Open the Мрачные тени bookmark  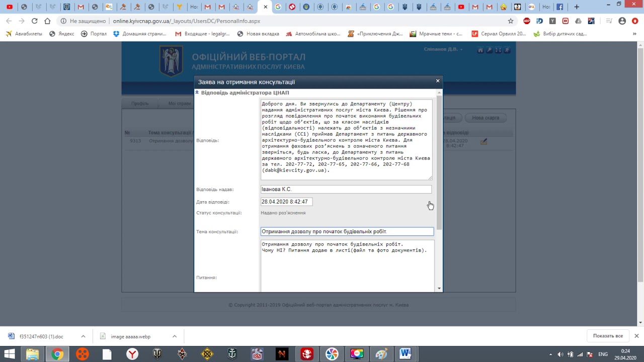[x=436, y=34]
